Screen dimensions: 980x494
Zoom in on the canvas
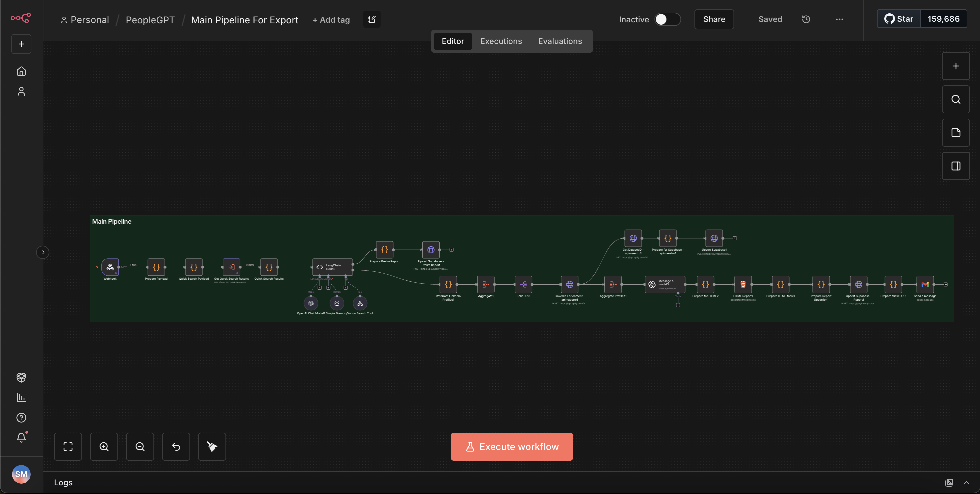(104, 446)
